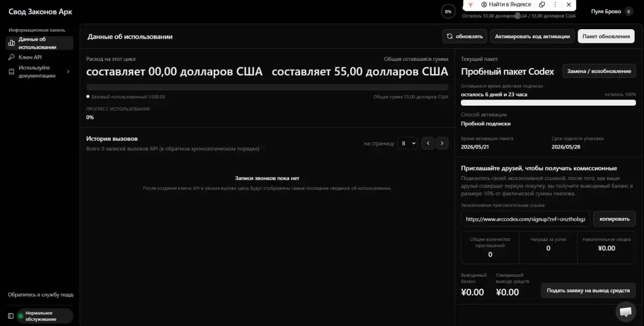644x326 pixels.
Task: Click the green service status indicator
Action: coord(21,316)
